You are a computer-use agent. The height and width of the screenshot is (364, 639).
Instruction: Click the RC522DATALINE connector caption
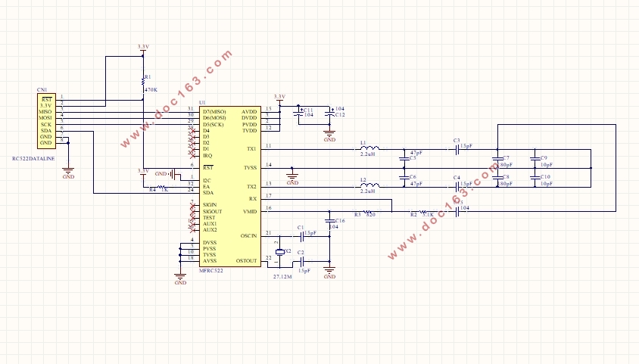(x=33, y=159)
